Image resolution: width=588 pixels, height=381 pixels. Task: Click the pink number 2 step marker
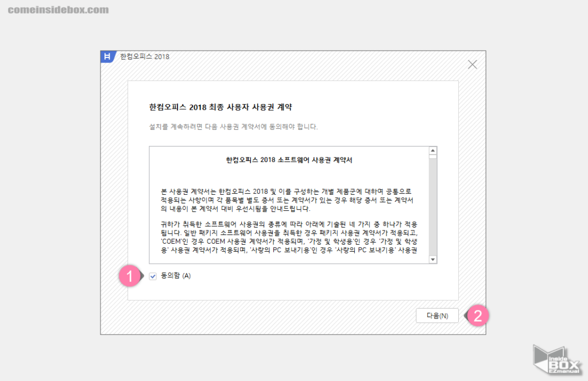477,315
